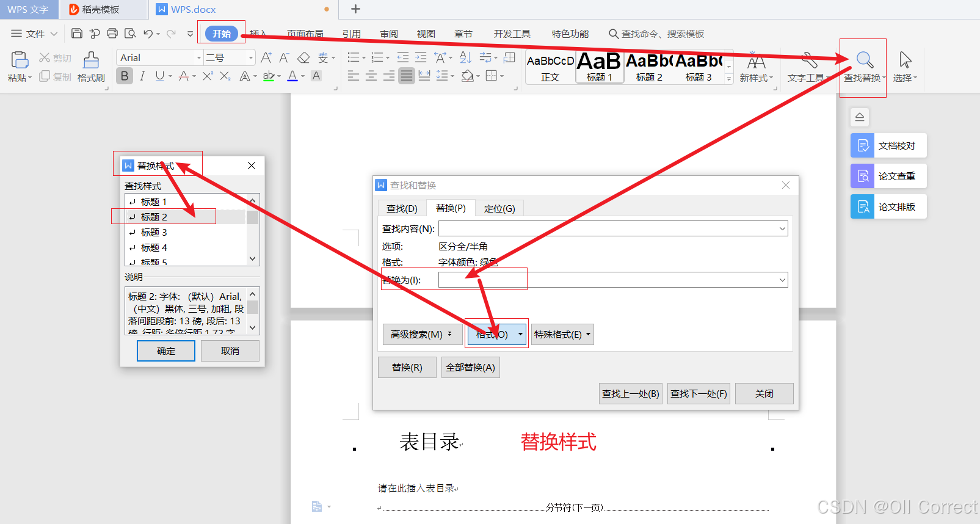Open the 视图 ribbon tab
980x524 pixels.
(426, 34)
